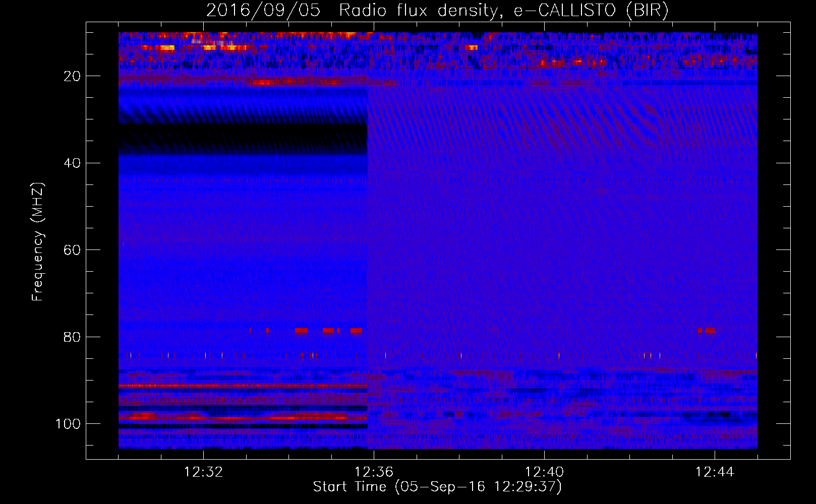Click the plot title text starting "2016/09/05 Radio flux density"
Viewport: 816px width, 504px height.
[437, 11]
